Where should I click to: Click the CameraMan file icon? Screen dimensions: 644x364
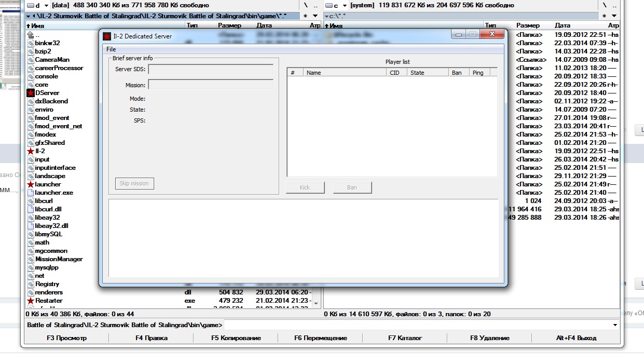31,60
